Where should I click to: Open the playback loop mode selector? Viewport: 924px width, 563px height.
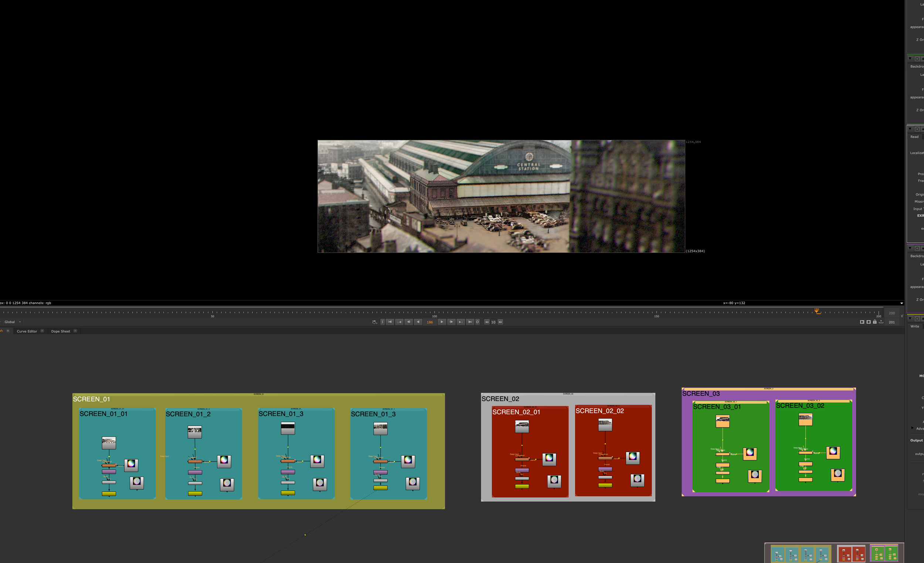pos(374,322)
